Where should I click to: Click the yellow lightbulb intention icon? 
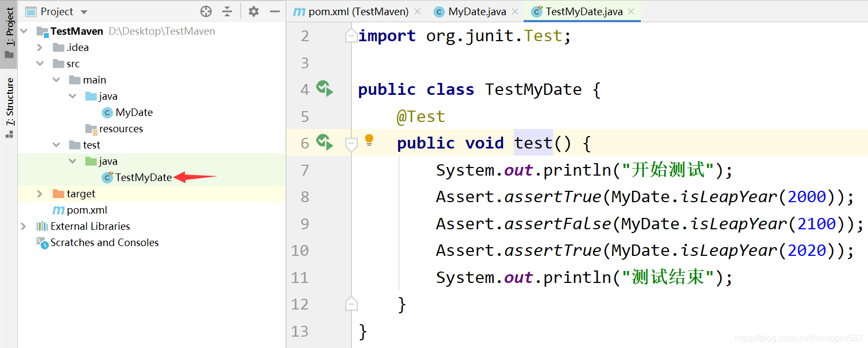point(369,140)
